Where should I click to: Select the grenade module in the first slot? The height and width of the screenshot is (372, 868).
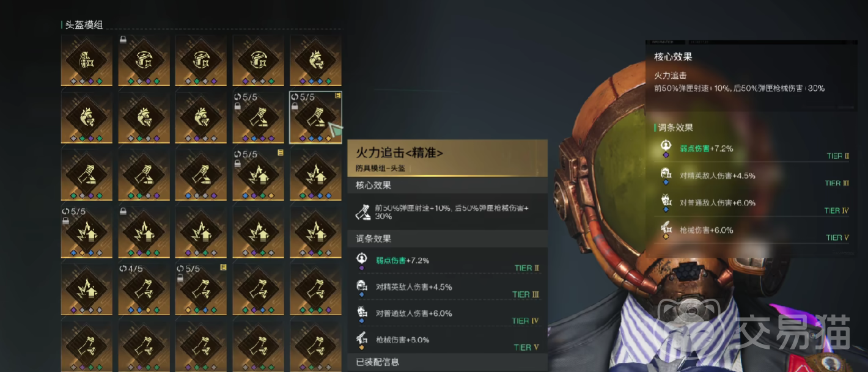87,60
